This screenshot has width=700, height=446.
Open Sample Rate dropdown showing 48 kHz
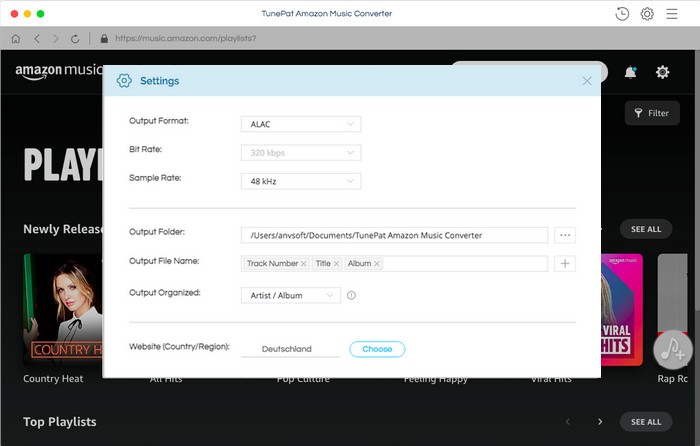301,181
